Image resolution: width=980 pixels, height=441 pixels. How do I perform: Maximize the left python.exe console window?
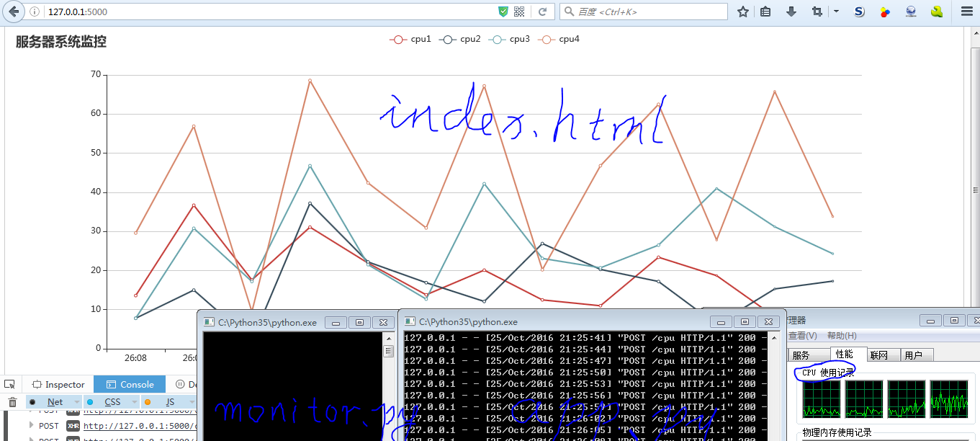pos(360,322)
